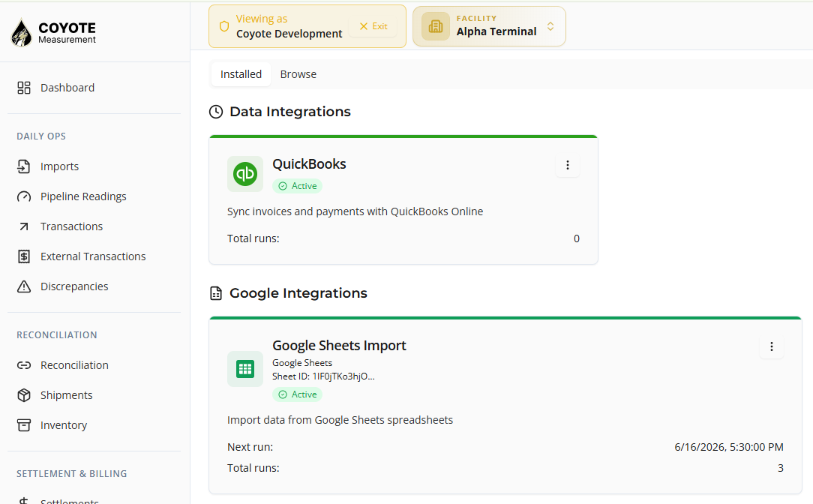Click the Google Sheets Import title
This screenshot has width=813, height=504.
click(339, 345)
